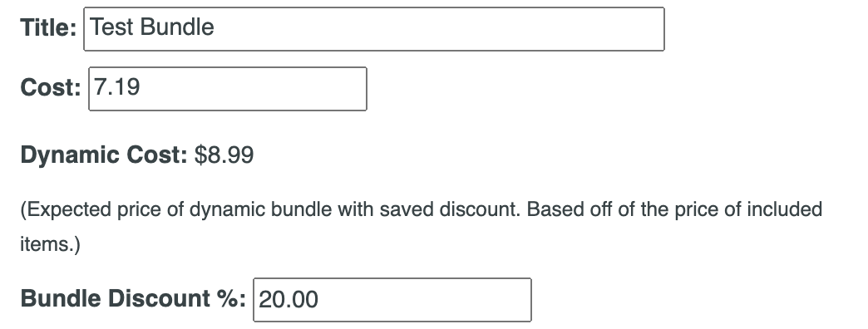Place cursor on the 7.19 value
Viewport: 868px width, 329px height.
[x=116, y=86]
